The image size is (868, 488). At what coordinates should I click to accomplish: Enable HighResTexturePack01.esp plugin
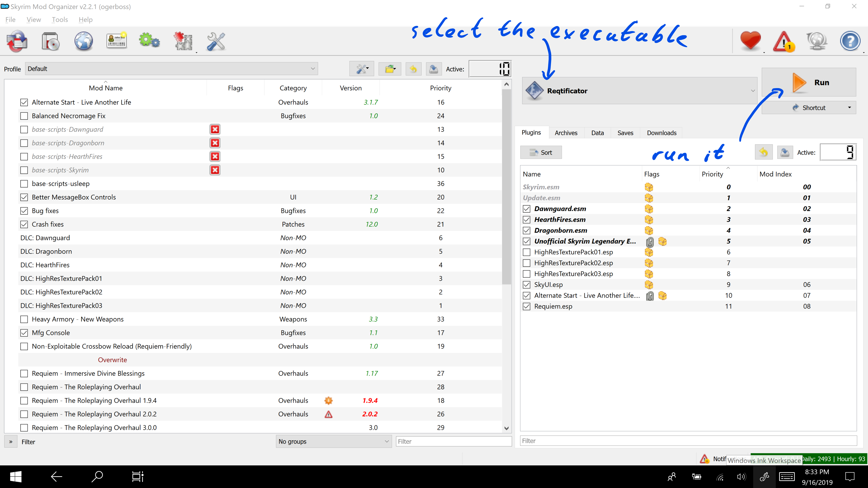pos(527,252)
